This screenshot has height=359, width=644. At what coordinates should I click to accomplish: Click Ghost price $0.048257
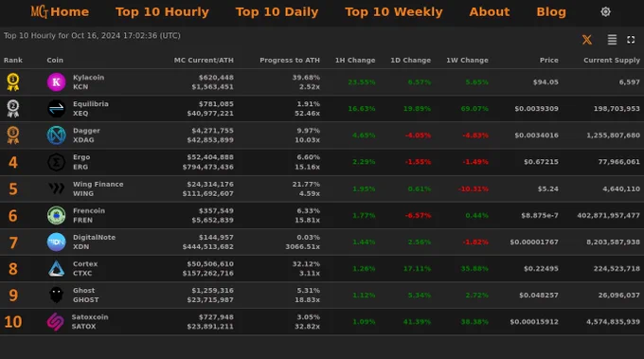coord(539,295)
